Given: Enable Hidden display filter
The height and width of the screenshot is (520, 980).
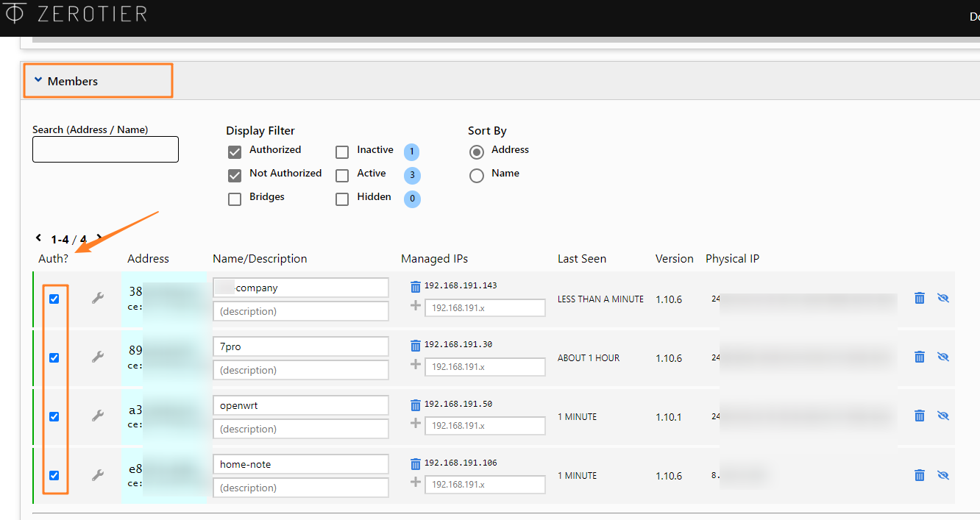Looking at the screenshot, I should click(342, 199).
